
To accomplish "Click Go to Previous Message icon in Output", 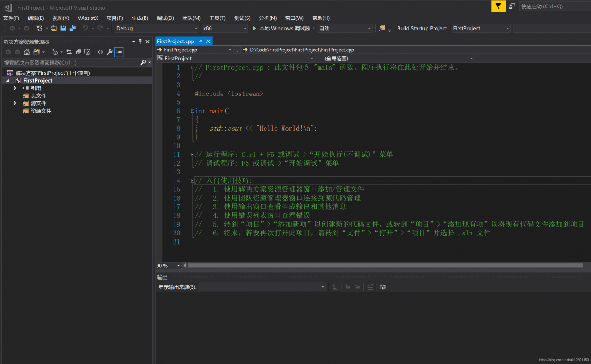I will 348,287.
